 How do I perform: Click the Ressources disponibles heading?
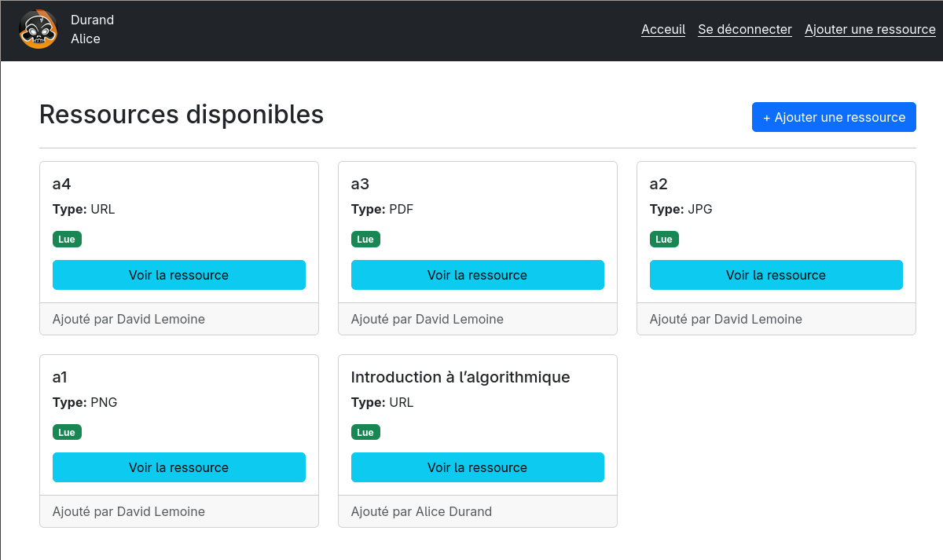[x=182, y=115]
